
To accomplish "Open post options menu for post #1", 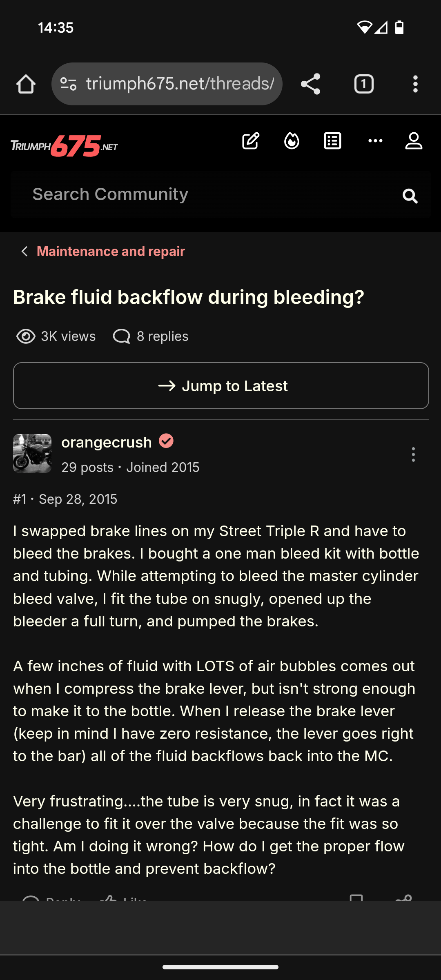I will tap(413, 454).
